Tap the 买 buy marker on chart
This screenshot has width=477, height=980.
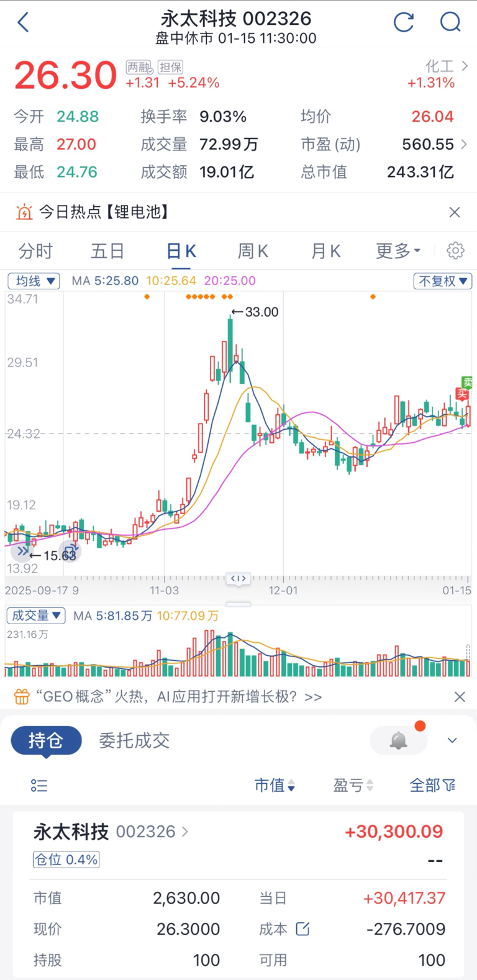(x=461, y=394)
